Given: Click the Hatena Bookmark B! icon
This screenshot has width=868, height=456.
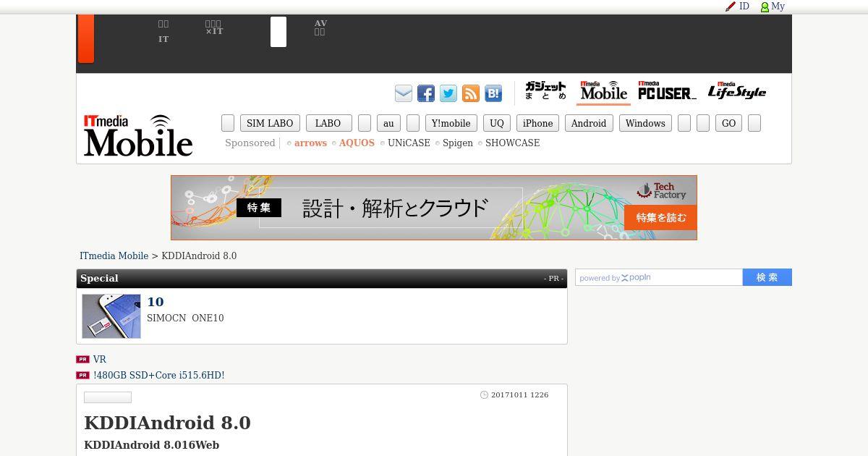Looking at the screenshot, I should pos(493,93).
